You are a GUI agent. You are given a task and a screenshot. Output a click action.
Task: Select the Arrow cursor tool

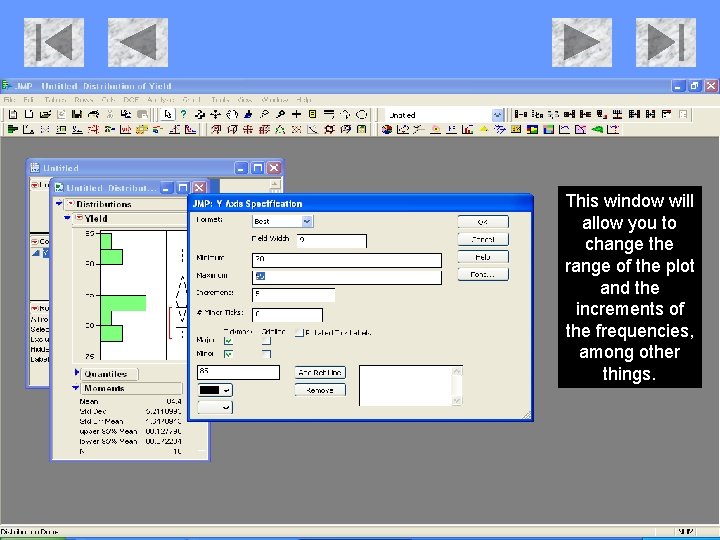click(x=168, y=114)
